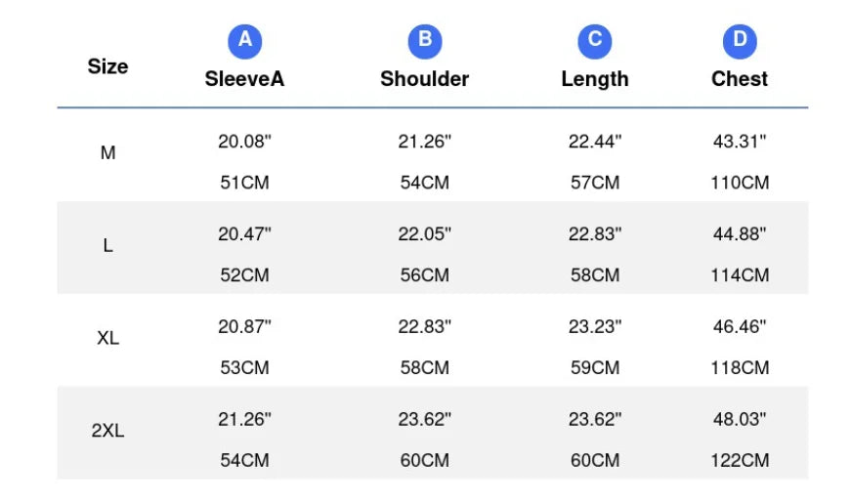
Task: Click the Chest column header
Action: pos(740,79)
